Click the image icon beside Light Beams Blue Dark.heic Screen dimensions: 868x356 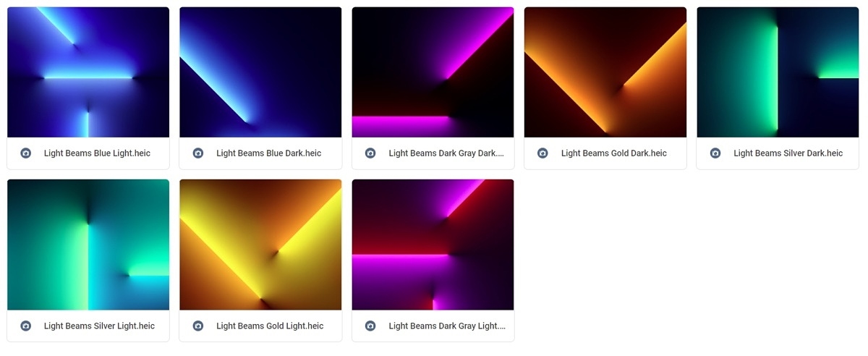(198, 153)
